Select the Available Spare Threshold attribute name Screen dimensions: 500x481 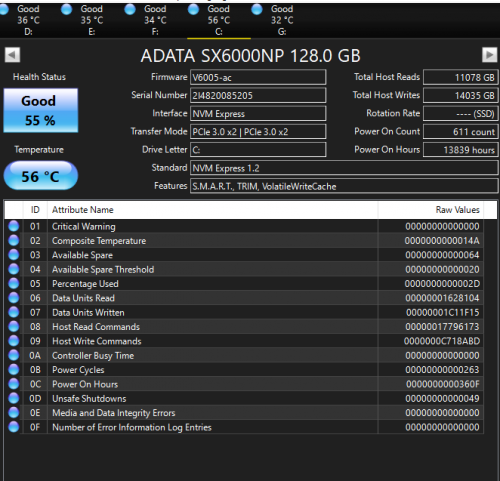pos(103,269)
